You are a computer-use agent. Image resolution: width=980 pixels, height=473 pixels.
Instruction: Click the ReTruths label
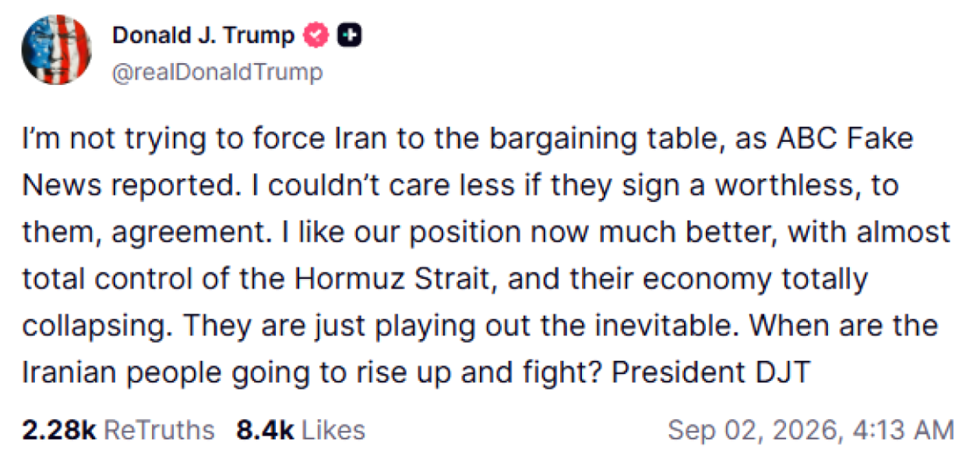(x=158, y=430)
